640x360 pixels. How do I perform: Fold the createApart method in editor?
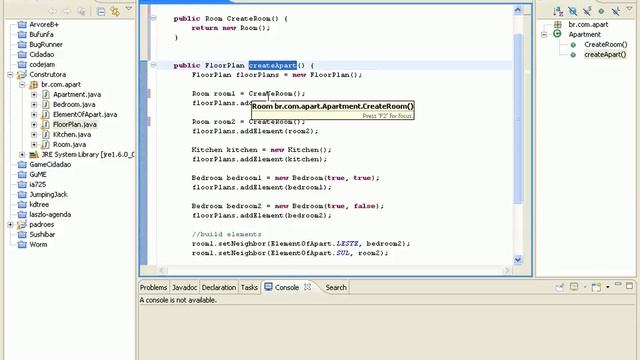click(154, 65)
